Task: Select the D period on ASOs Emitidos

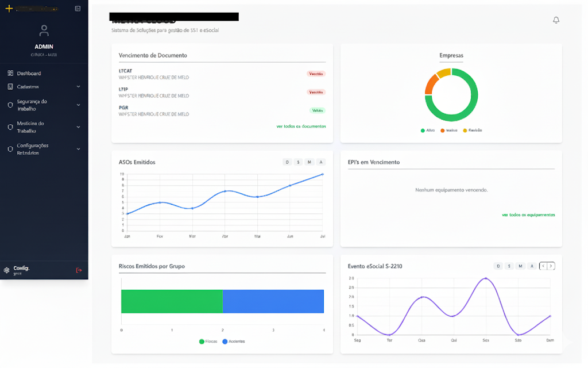Action: click(287, 162)
